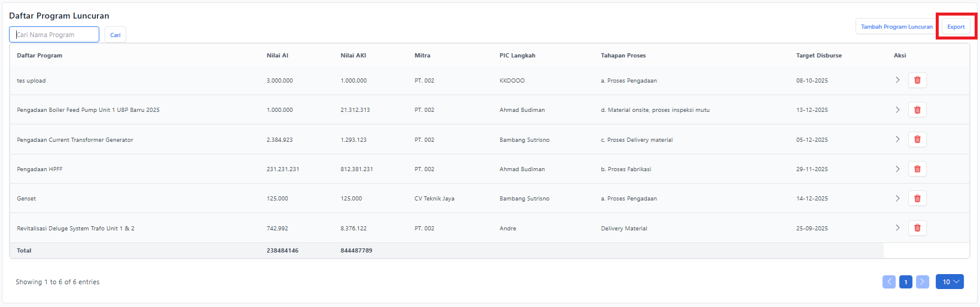Delete the Pengadaan Boiler Feed Pump row
Viewport: 980px width, 307px height.
[x=917, y=110]
